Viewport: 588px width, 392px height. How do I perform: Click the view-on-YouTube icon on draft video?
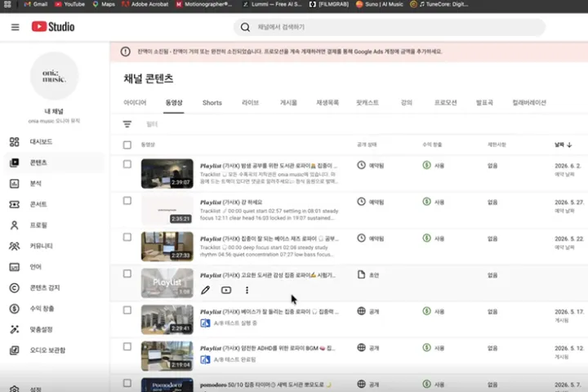226,290
